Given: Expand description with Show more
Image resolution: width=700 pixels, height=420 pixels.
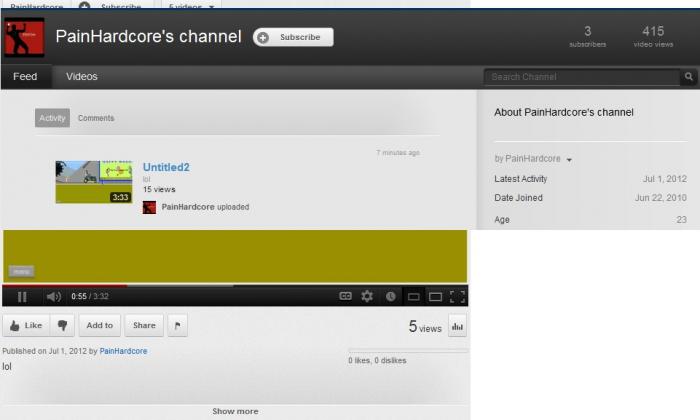Looking at the screenshot, I should [x=235, y=411].
